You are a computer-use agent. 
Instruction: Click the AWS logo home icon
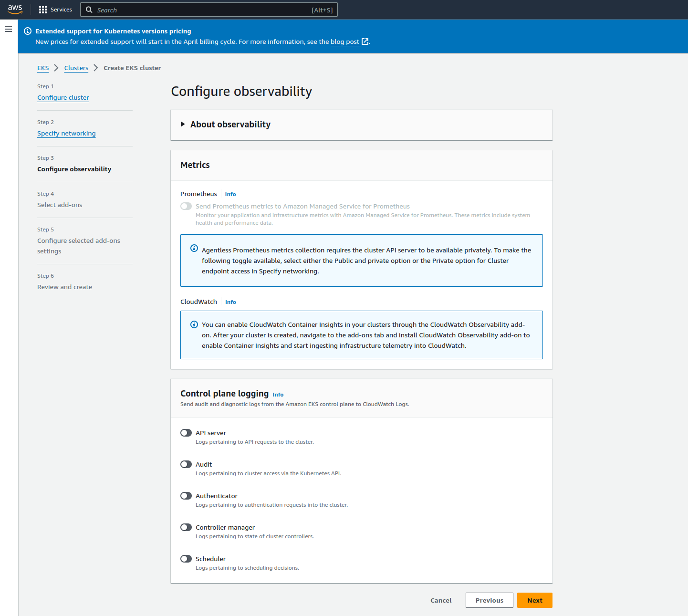[x=15, y=10]
